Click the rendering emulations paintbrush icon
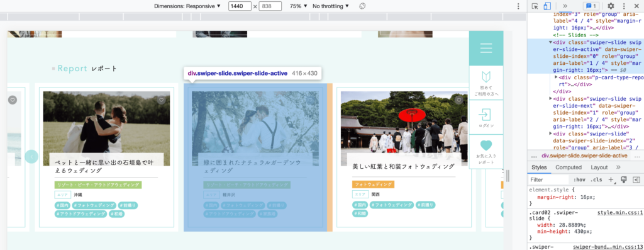 (623, 179)
